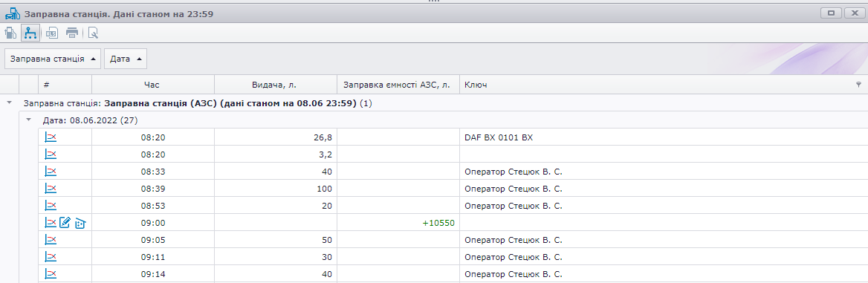Toggle the grouping hierarchy toolbar button
Viewport: 868px width, 283px height.
click(x=30, y=33)
